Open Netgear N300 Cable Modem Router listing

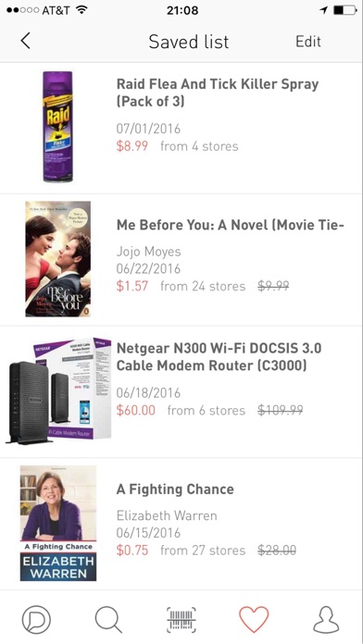181,391
